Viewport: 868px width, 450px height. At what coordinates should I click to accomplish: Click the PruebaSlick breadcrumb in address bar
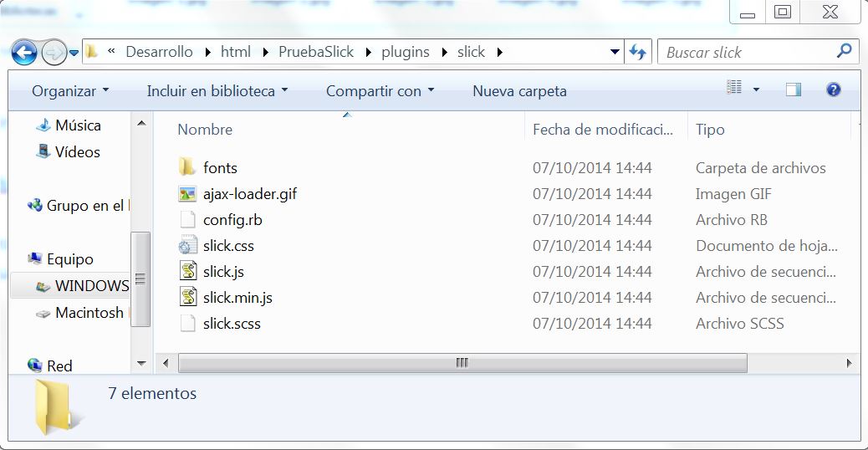(x=316, y=52)
